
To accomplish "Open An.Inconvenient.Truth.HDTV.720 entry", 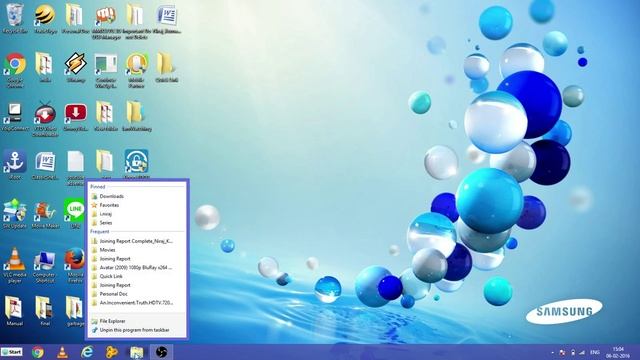I will (137, 303).
